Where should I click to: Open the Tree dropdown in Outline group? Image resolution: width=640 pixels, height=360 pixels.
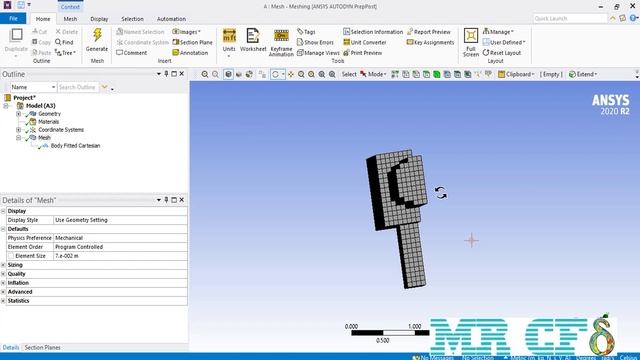(x=65, y=53)
